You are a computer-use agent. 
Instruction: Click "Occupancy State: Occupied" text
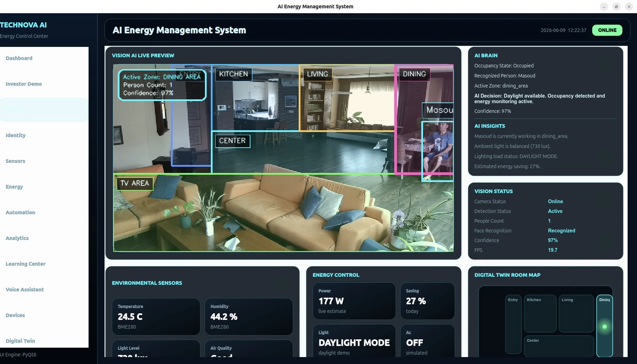point(504,66)
